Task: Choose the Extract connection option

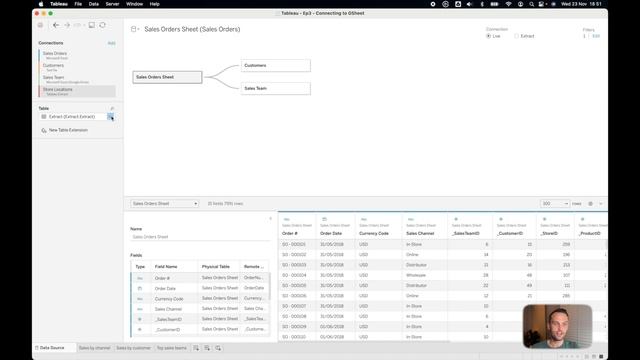Action: [524, 36]
